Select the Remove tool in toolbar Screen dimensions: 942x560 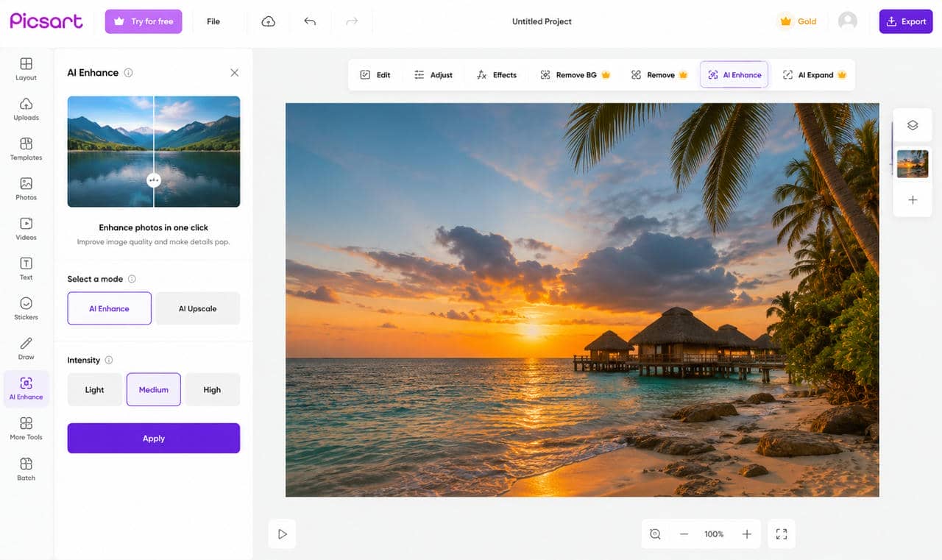click(659, 75)
